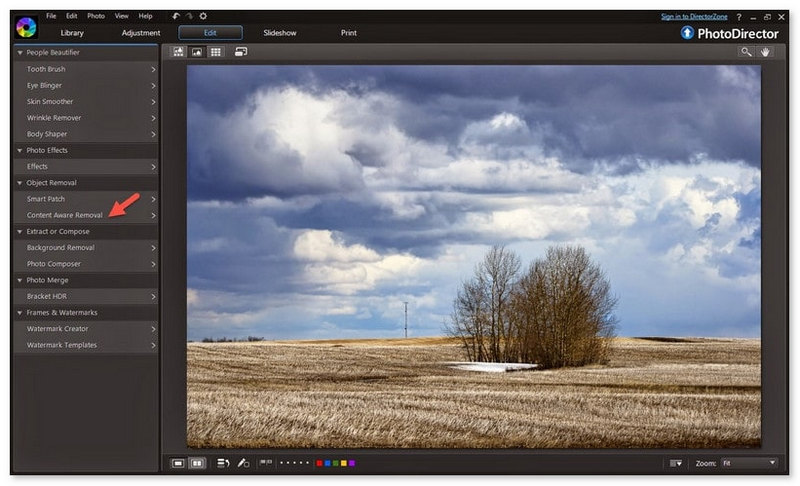Switch to grid thumbnail browser view
800x486 pixels.
[x=216, y=52]
